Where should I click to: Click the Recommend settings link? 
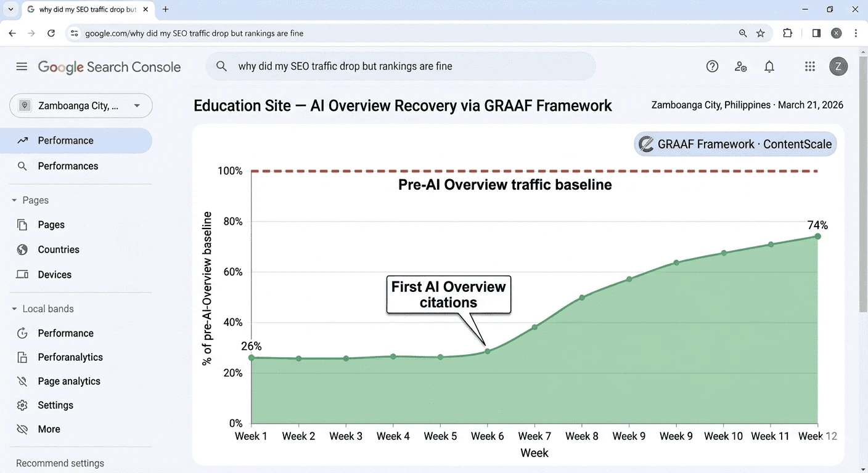click(59, 463)
